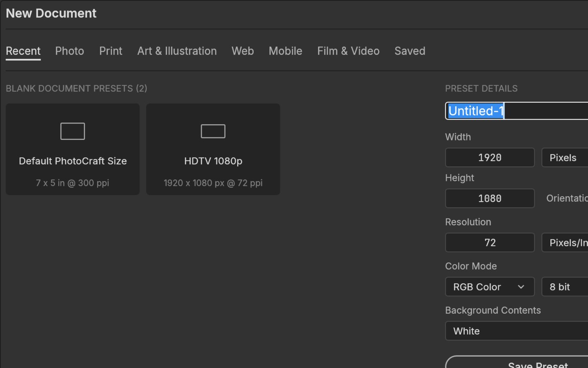Choose the HDTV 1080p preset card
Image resolution: width=588 pixels, height=368 pixels.
213,149
